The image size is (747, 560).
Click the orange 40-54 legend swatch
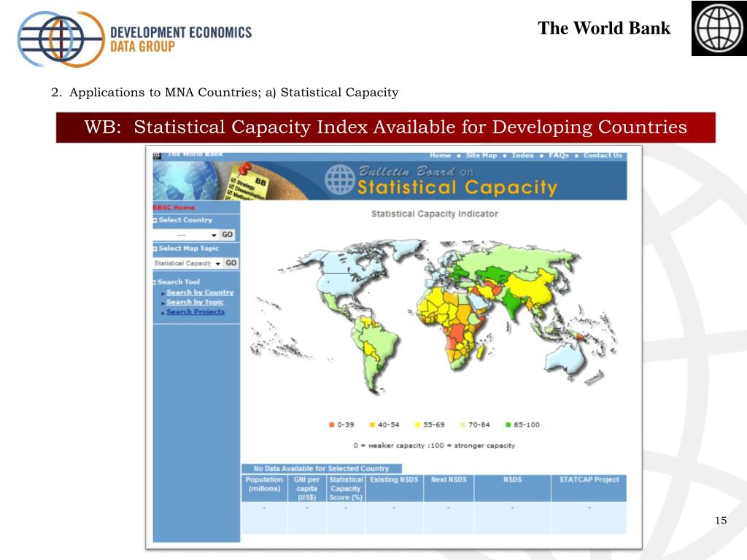click(373, 425)
